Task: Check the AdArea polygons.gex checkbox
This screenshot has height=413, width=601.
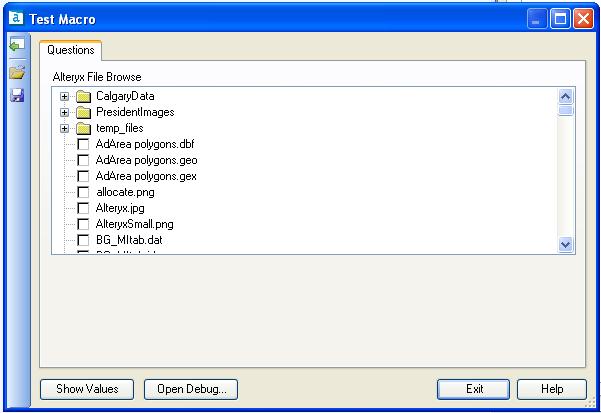Action: coord(83,176)
